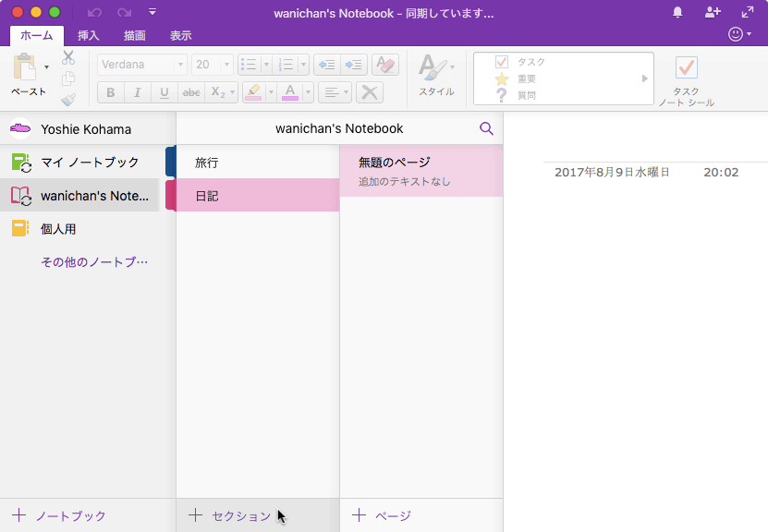The height and width of the screenshot is (532, 768).
Task: Apply a numbered list
Action: (x=286, y=65)
